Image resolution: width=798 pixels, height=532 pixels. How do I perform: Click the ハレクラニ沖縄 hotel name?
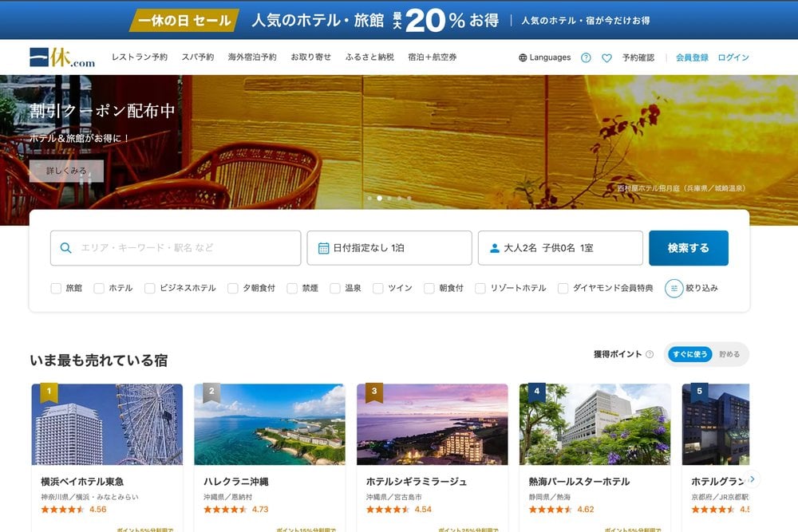point(236,482)
